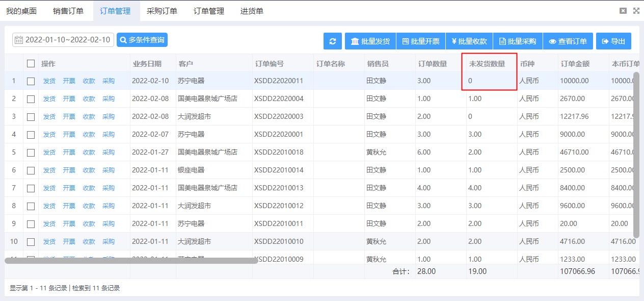Select order number XSDD22020004 cell
Screen dimensions: 644x301
point(283,99)
